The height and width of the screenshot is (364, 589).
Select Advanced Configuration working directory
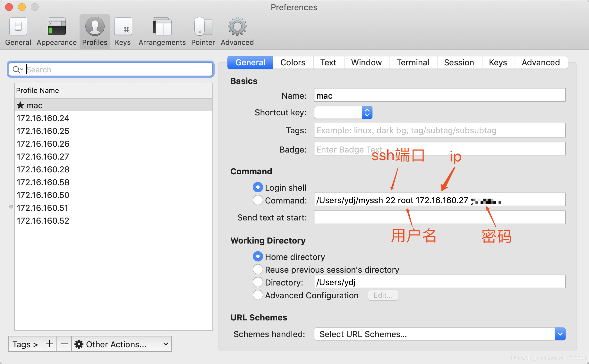pyautogui.click(x=258, y=295)
